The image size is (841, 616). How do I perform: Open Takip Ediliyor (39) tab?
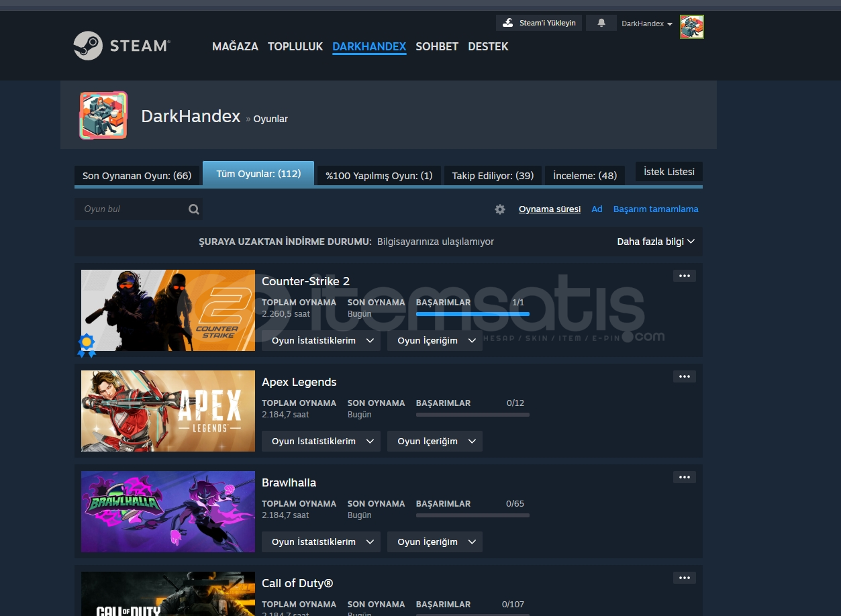click(x=493, y=176)
